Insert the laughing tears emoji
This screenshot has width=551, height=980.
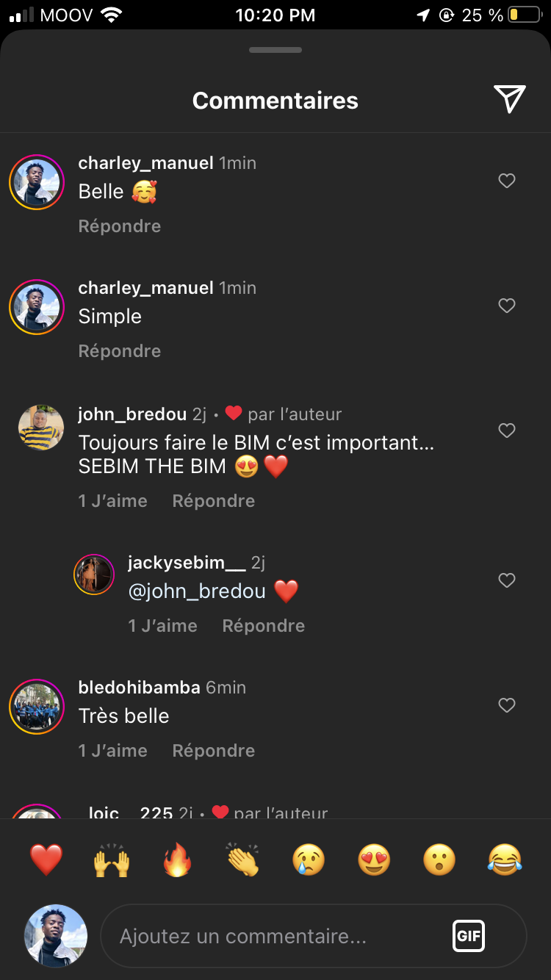tap(505, 860)
